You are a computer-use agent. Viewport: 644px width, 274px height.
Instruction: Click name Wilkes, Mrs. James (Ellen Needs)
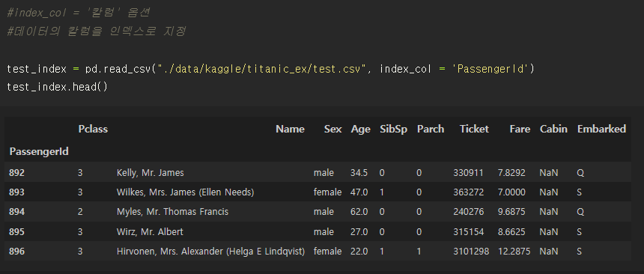(186, 192)
